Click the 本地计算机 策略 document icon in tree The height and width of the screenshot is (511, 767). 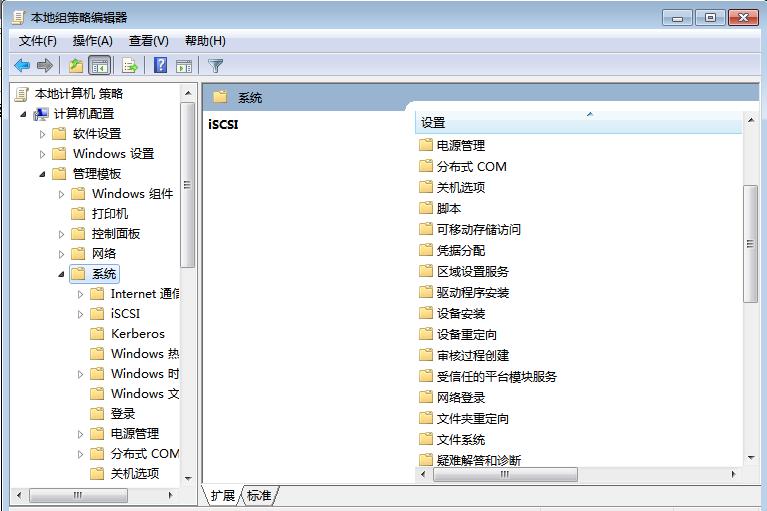pos(22,94)
